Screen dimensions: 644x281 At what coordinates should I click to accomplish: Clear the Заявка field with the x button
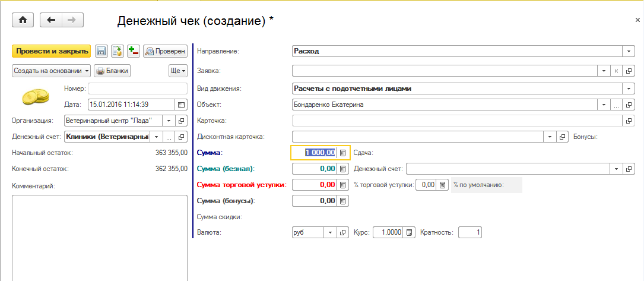pos(616,71)
